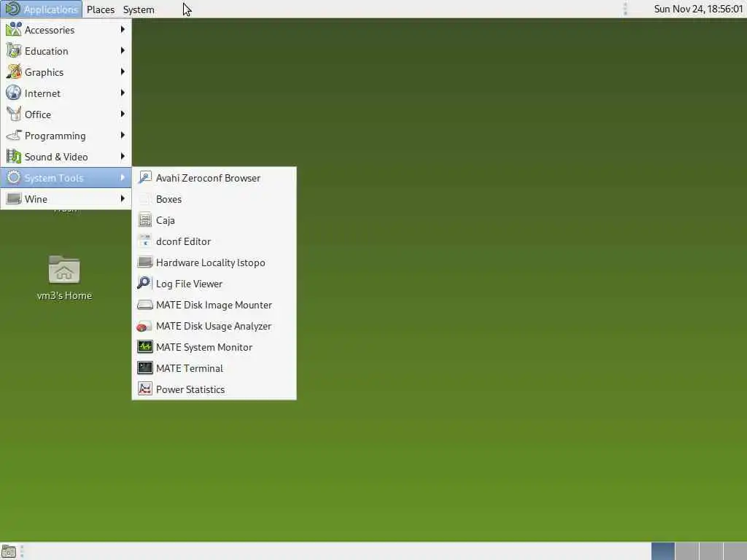Switch to the third workspace
747x560 pixels.
[x=711, y=551]
